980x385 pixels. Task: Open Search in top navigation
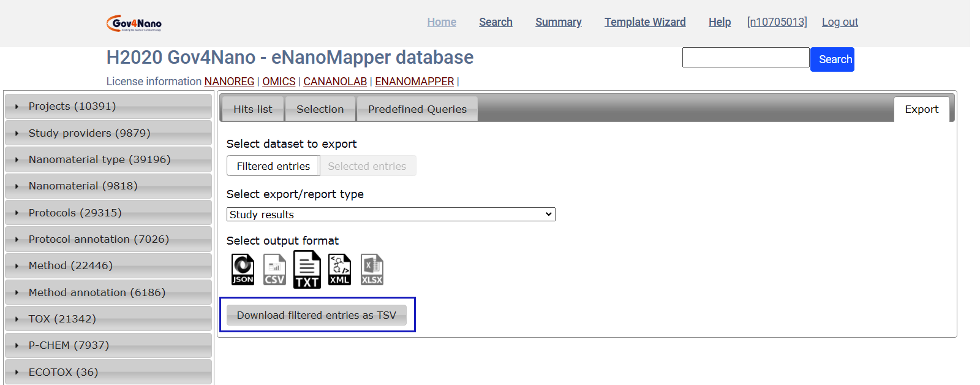(496, 22)
